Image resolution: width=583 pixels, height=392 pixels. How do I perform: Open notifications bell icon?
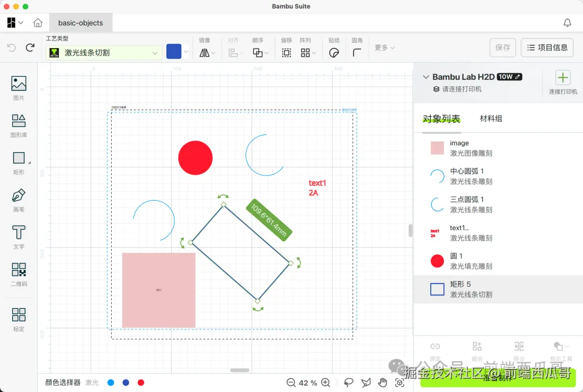(567, 23)
